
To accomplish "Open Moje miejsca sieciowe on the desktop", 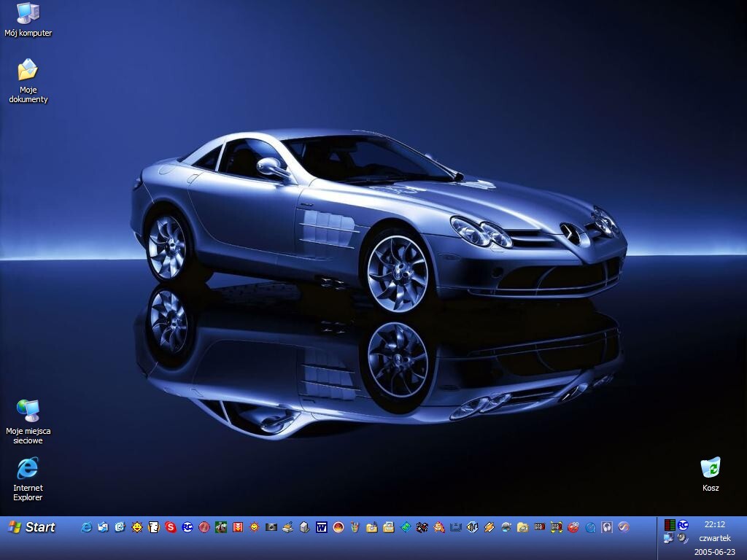I will 28,411.
